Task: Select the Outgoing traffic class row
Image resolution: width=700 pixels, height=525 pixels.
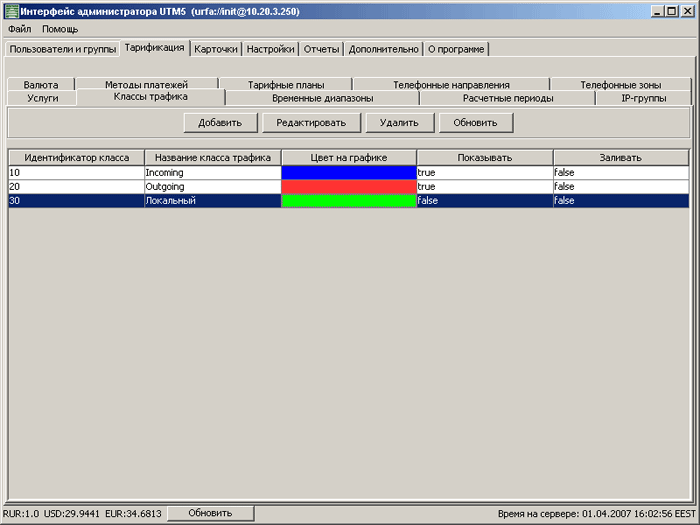Action: (x=212, y=187)
